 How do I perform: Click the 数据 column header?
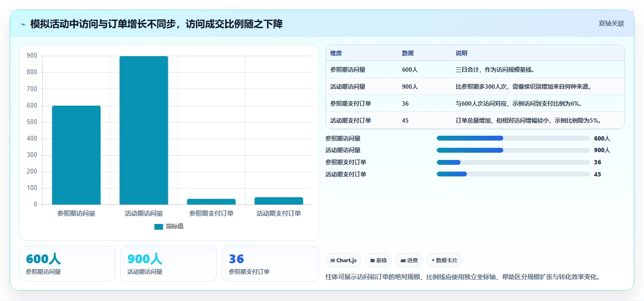408,53
